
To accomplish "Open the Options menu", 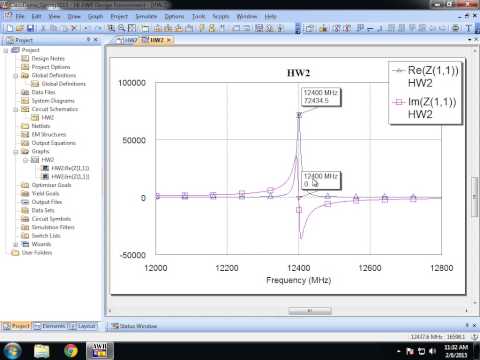I will click(174, 16).
